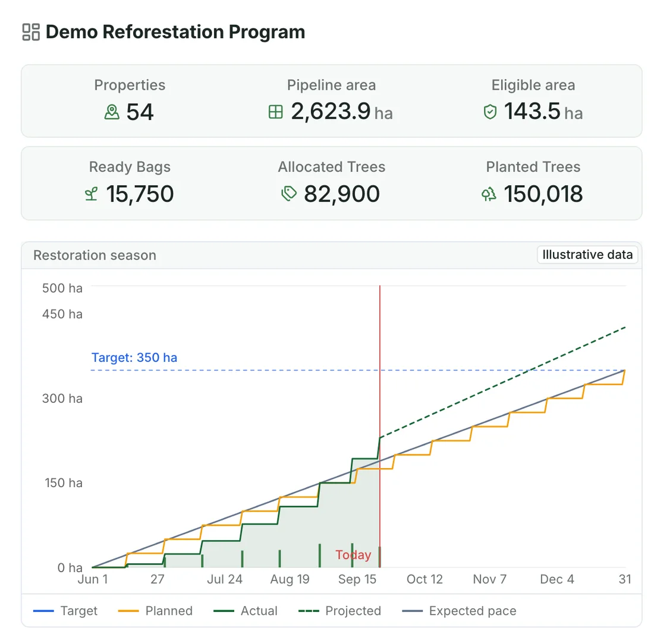Click the Allocated Trees value 82,900
Screen dimensions: 654x644
coord(342,194)
